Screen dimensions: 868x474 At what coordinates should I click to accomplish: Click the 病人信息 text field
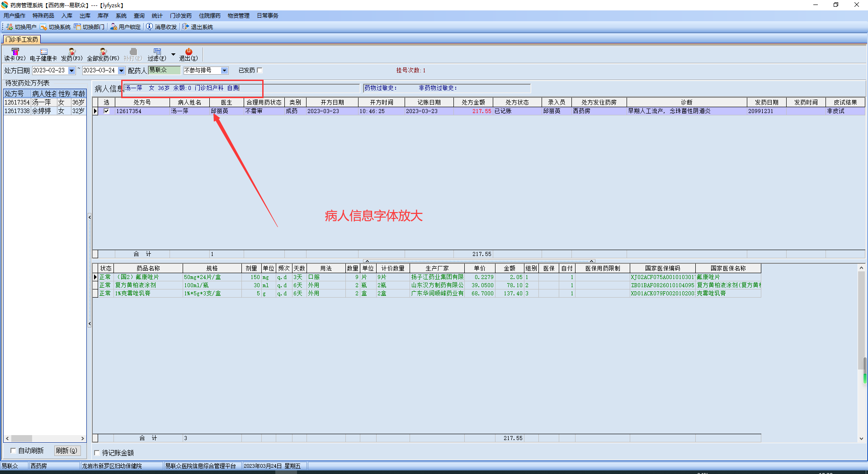pyautogui.click(x=242, y=88)
